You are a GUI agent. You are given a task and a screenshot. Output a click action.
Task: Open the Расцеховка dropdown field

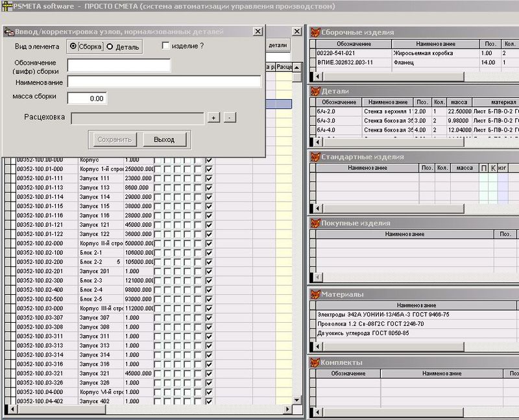(x=137, y=118)
